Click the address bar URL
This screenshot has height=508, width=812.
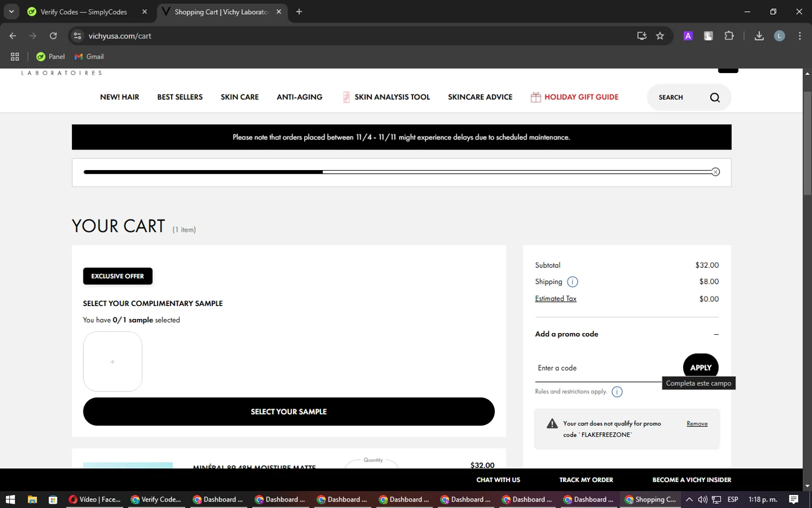[120, 36]
